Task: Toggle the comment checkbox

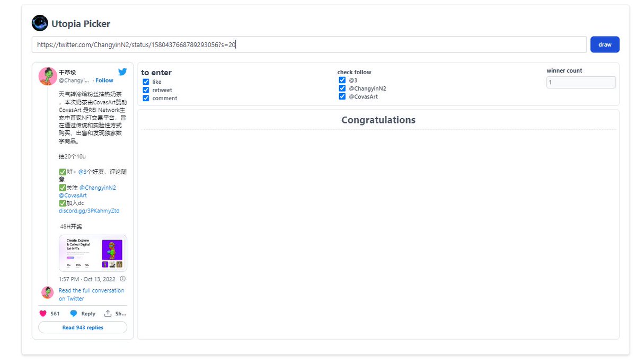Action: [146, 98]
